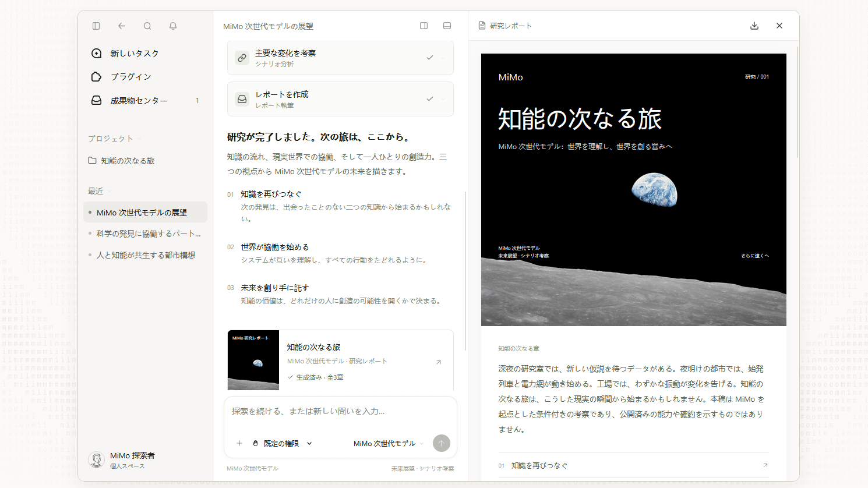
Task: Click the 知識を再びつなぐ heading in chat
Action: [x=271, y=194]
